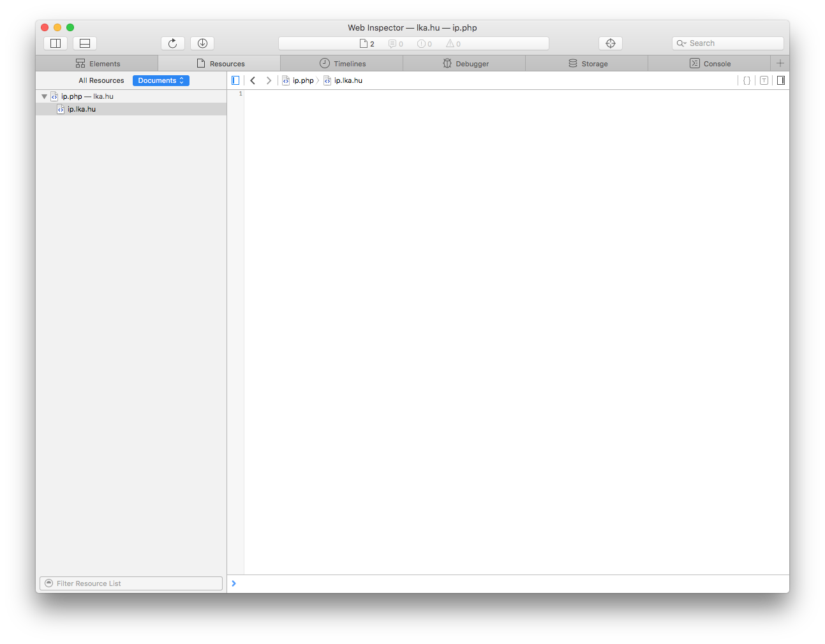This screenshot has width=825, height=644.
Task: Show warning count in dashboard
Action: [x=453, y=44]
